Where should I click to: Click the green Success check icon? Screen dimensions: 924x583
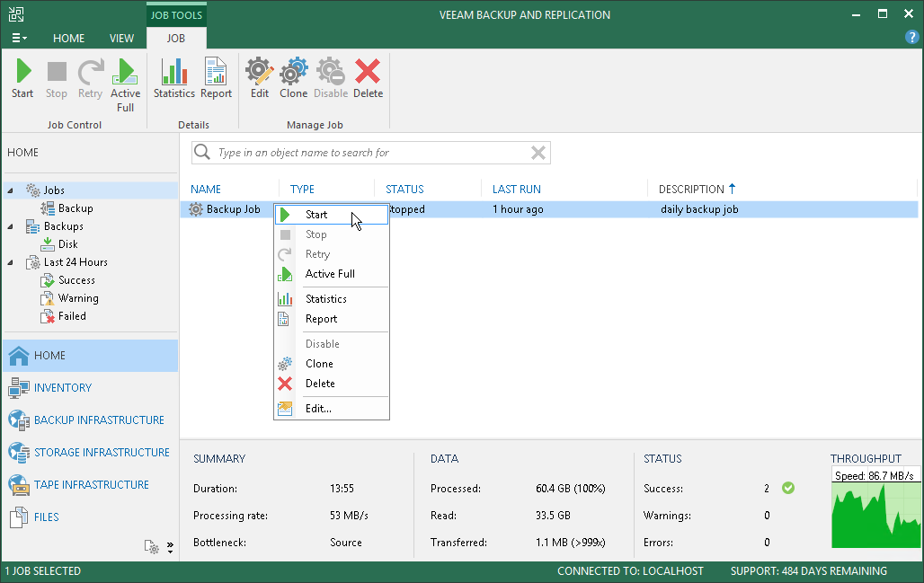click(x=788, y=488)
